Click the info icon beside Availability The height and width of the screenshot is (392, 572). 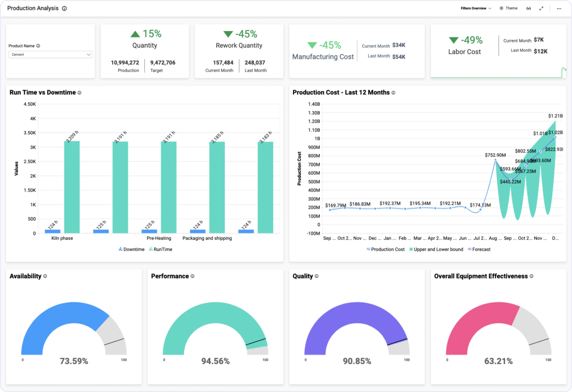(x=45, y=276)
